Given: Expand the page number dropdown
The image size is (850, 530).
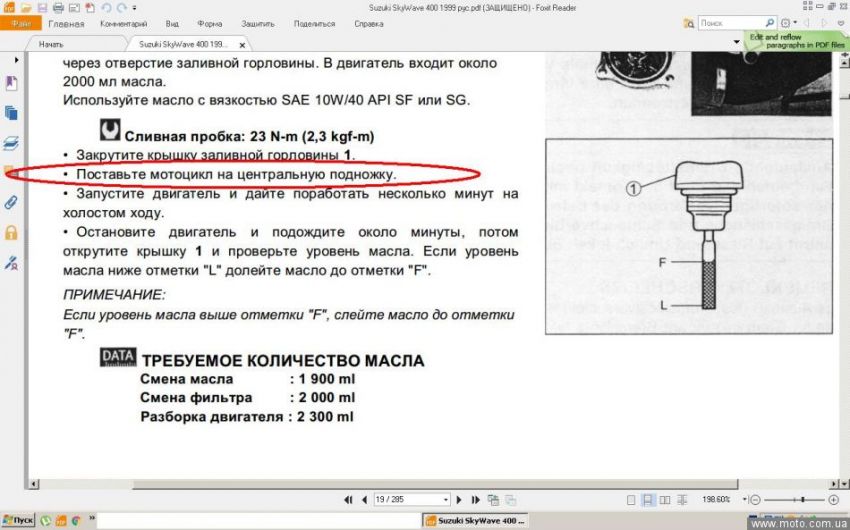Looking at the screenshot, I should pyautogui.click(x=444, y=499).
